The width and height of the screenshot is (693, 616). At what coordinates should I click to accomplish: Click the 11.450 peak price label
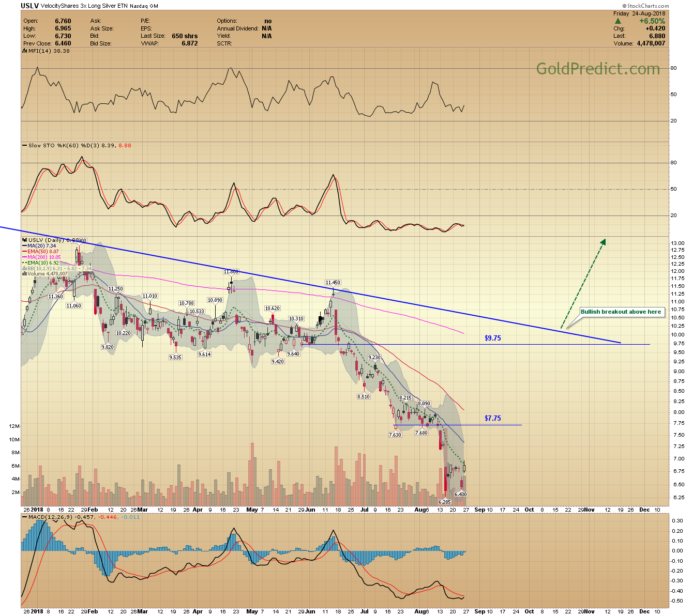click(333, 283)
